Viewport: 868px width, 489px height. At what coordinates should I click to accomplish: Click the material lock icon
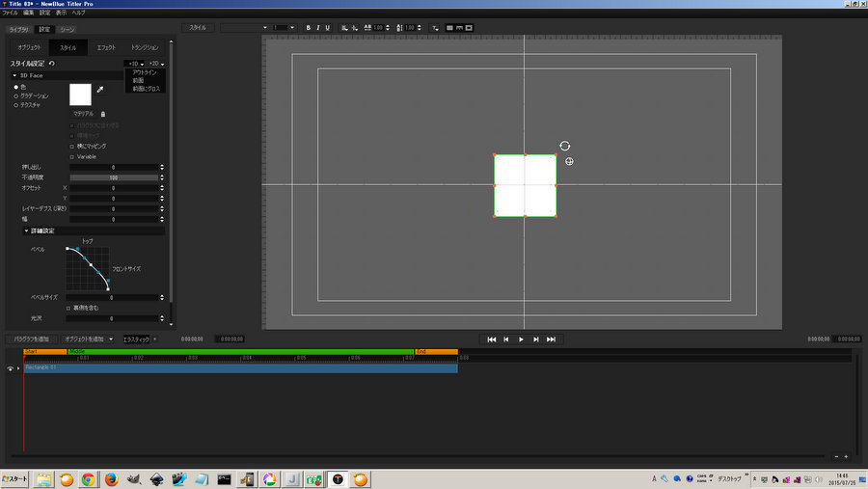[x=103, y=114]
